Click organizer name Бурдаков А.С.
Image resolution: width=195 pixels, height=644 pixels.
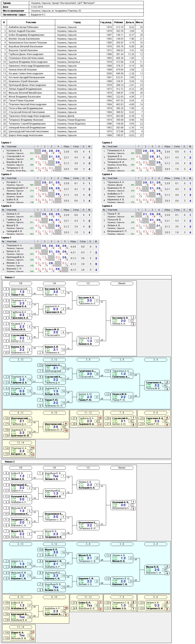[38, 14]
